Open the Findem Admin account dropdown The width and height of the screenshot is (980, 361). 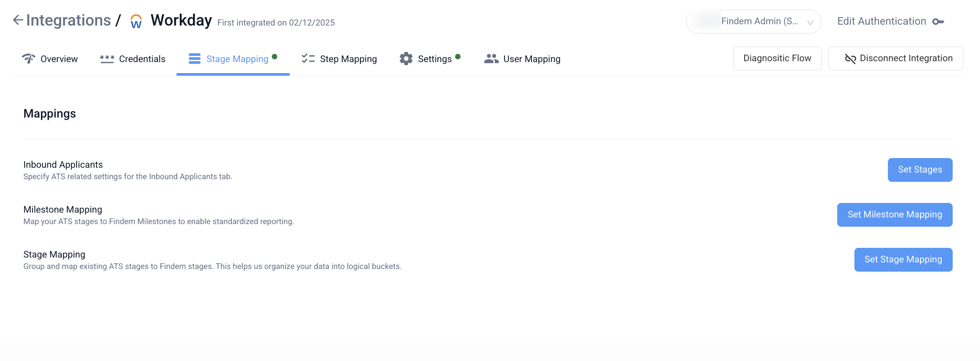click(x=754, y=22)
